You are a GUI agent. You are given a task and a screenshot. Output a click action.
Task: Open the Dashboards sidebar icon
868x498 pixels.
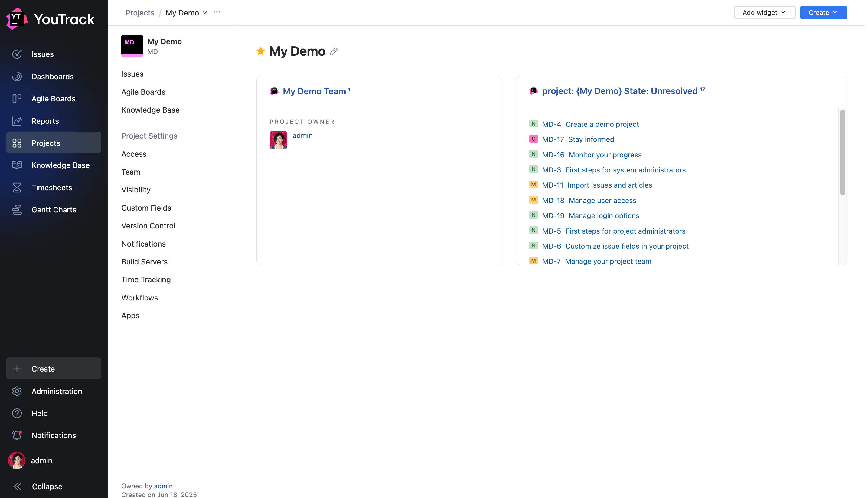[x=17, y=76]
